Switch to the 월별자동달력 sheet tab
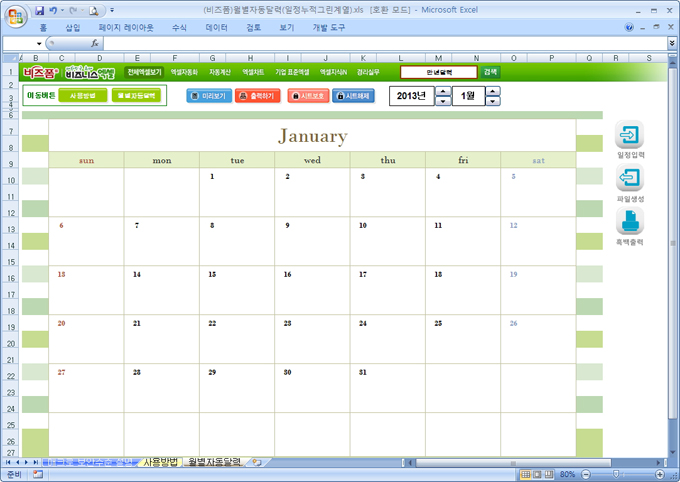The image size is (680, 482). point(215,462)
